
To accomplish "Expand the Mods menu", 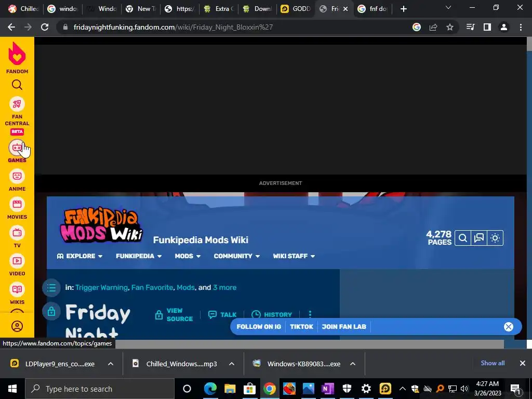I will [x=188, y=256].
